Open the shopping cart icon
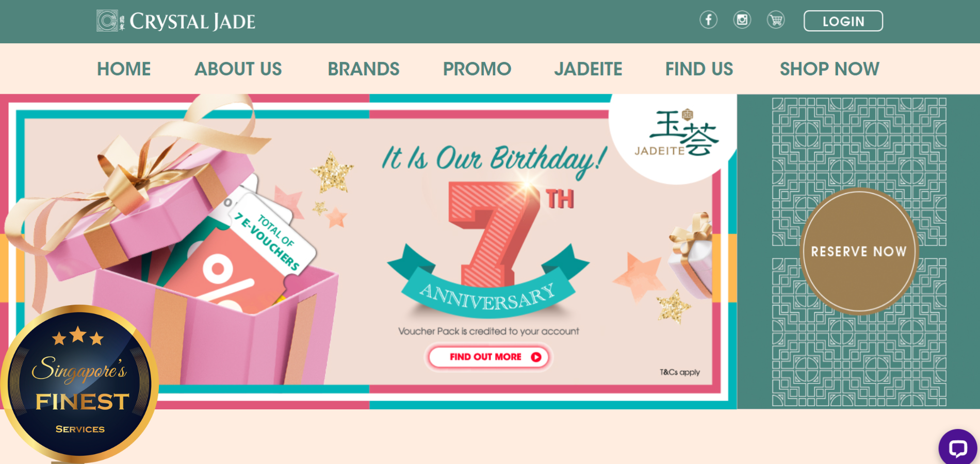 pyautogui.click(x=776, y=20)
